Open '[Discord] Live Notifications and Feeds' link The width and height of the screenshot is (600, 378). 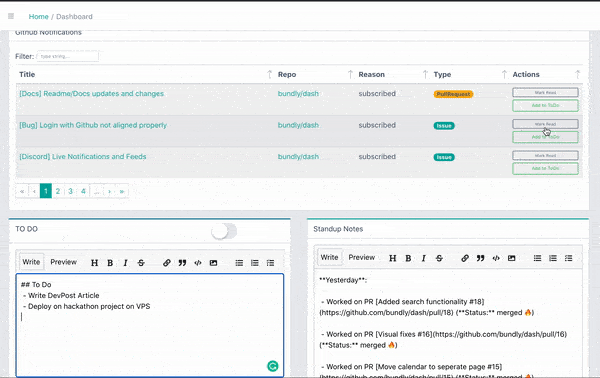[83, 156]
